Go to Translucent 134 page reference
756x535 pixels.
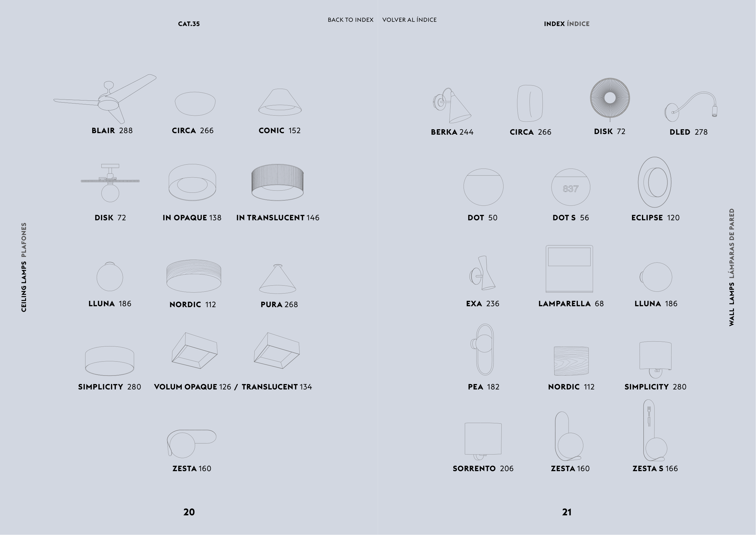point(277,387)
